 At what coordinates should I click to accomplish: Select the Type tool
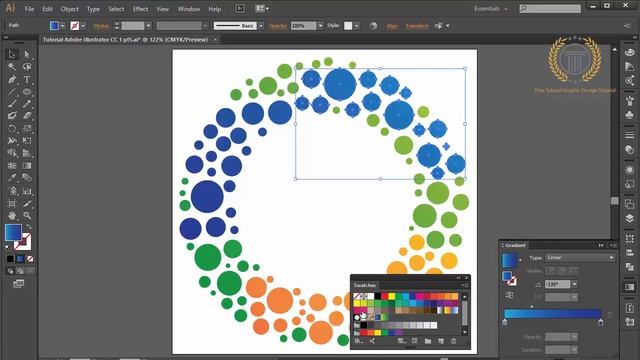click(x=27, y=79)
